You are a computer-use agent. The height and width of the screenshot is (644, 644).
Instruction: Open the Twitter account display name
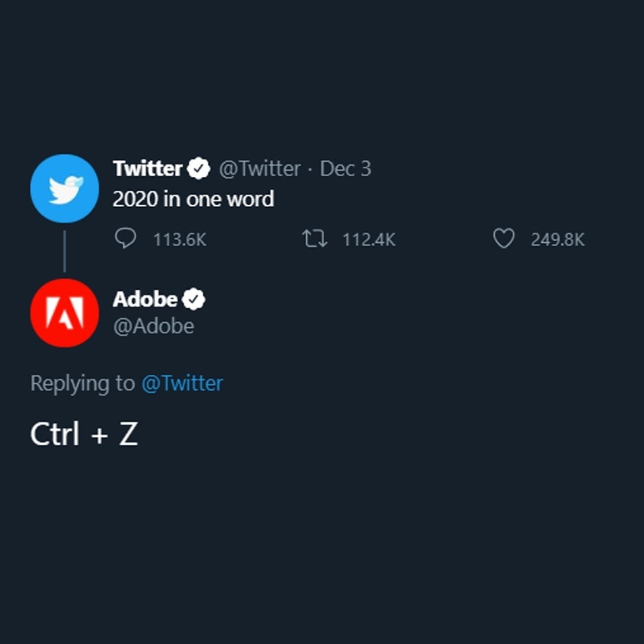coord(147,169)
